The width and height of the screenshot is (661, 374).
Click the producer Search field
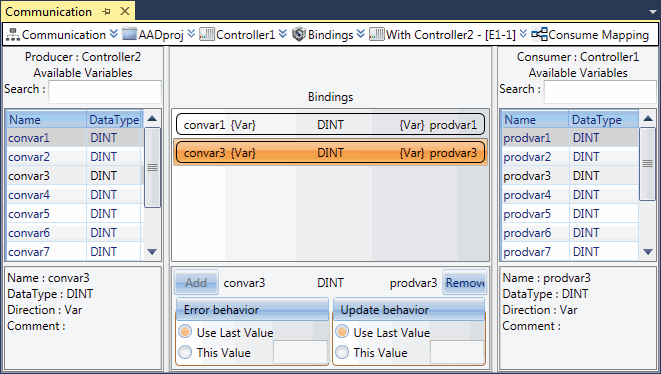click(105, 91)
